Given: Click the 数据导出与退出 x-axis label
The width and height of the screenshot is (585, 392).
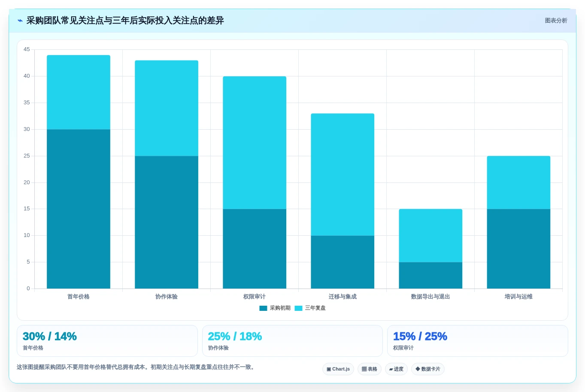Looking at the screenshot, I should click(430, 297).
